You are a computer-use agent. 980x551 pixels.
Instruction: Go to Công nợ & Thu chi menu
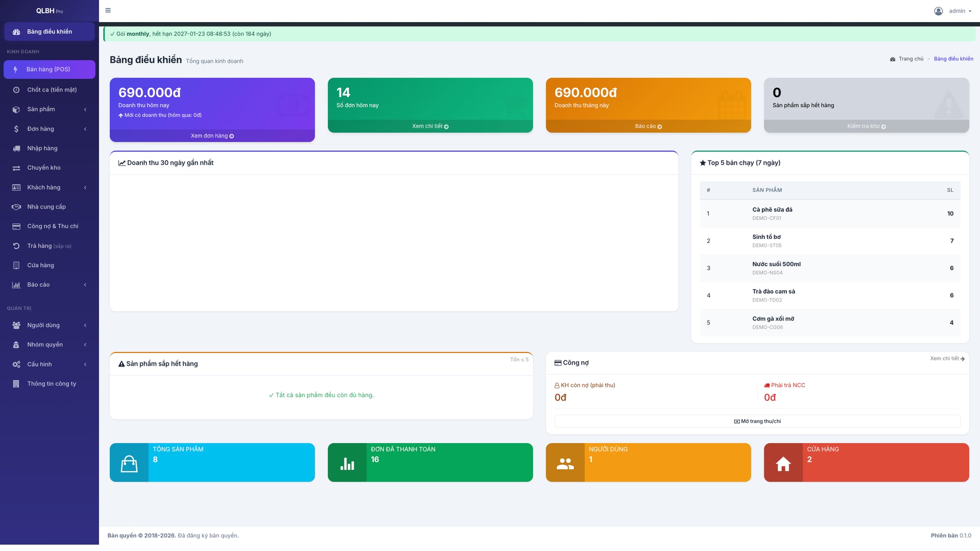(49, 226)
